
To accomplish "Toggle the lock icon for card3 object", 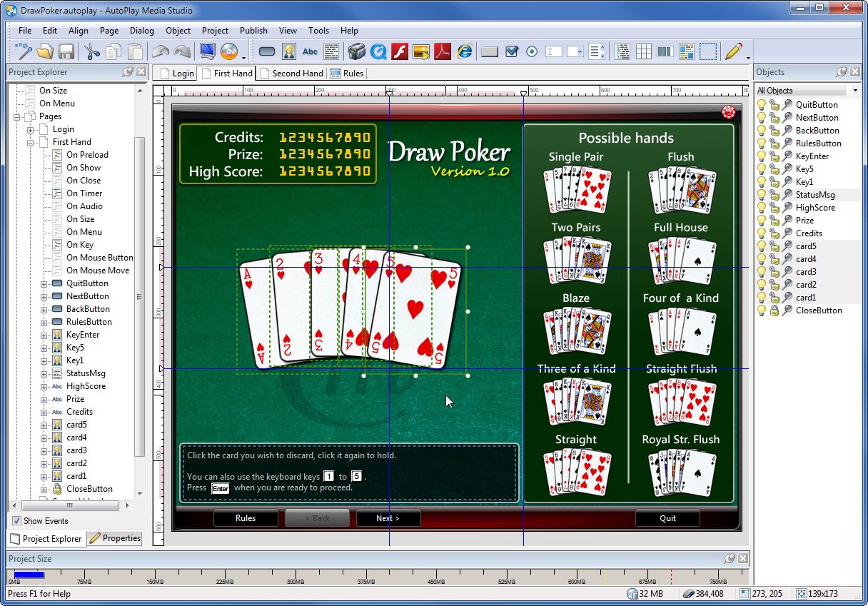I will tap(774, 272).
